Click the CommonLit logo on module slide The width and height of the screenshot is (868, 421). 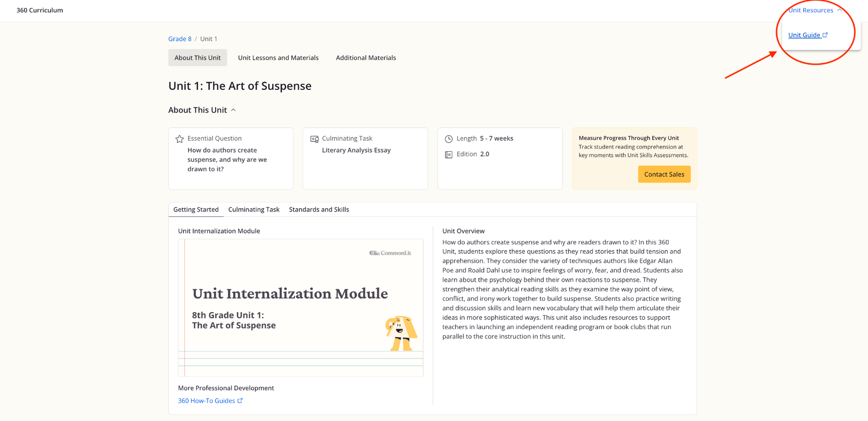(390, 253)
